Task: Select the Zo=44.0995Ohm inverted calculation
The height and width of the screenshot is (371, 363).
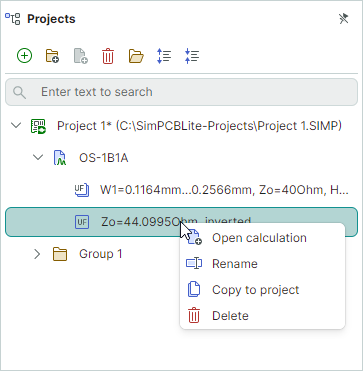Action: 182,222
